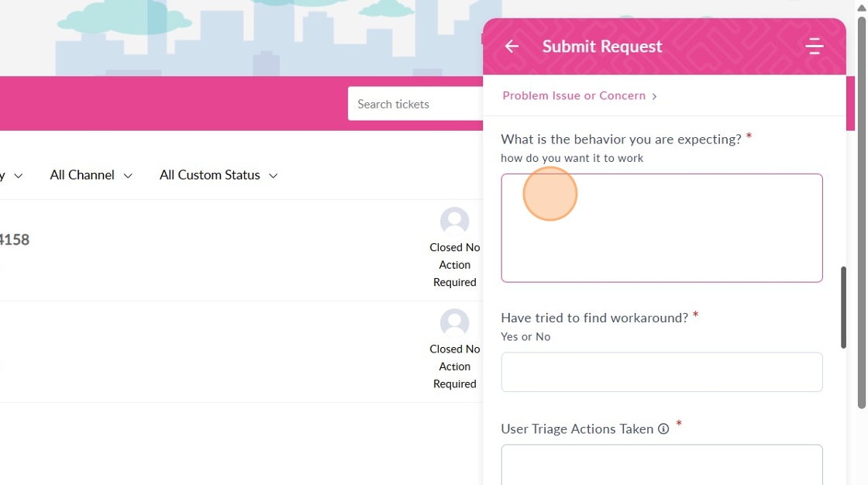This screenshot has height=485, width=868.
Task: Open the Problem Issue or Concern breadcrumb link
Action: point(573,96)
